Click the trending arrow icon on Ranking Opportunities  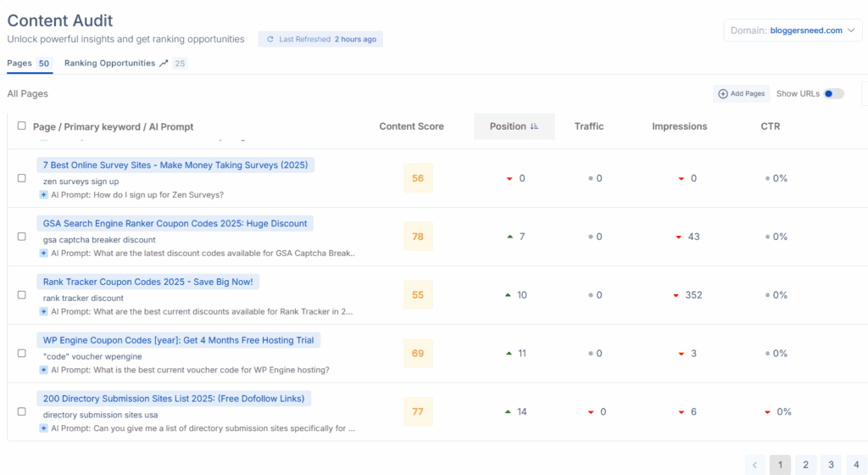click(164, 64)
